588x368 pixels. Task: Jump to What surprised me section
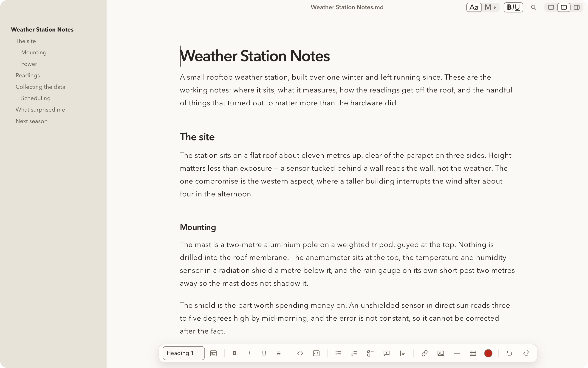[40, 109]
